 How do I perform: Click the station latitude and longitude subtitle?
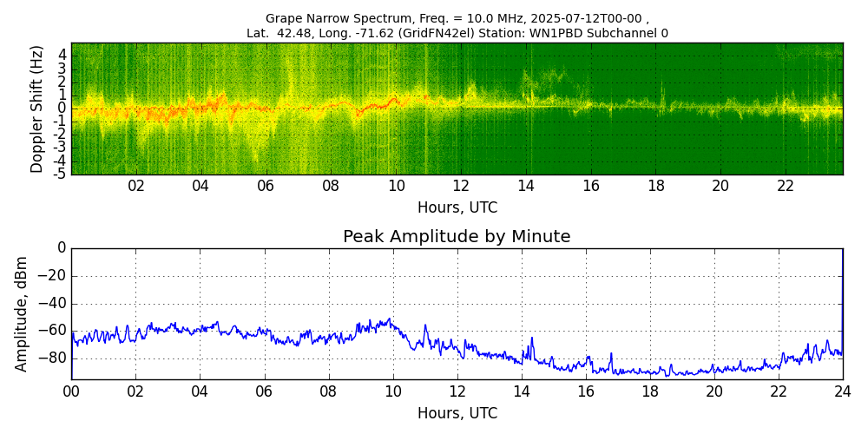pyautogui.click(x=457, y=33)
